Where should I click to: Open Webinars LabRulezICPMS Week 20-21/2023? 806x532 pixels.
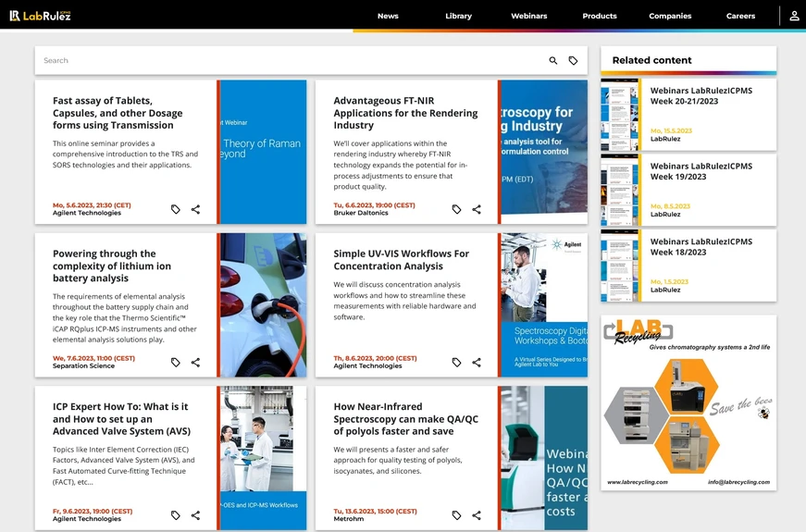click(701, 95)
